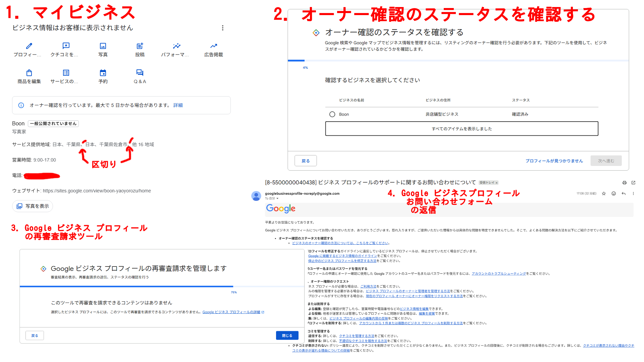The width and height of the screenshot is (644, 362).
Task: Open the サービスの edit services icon
Action: [66, 73]
